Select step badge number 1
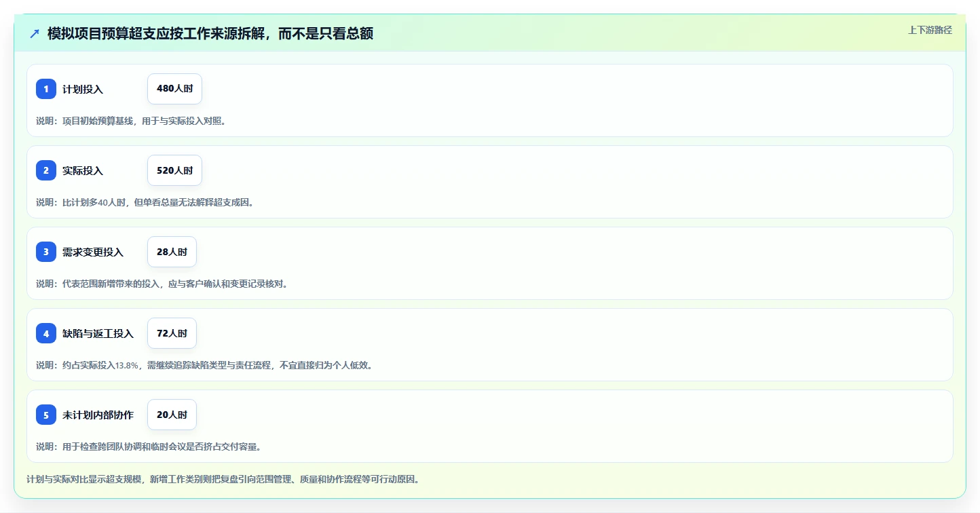The width and height of the screenshot is (980, 513). [46, 89]
